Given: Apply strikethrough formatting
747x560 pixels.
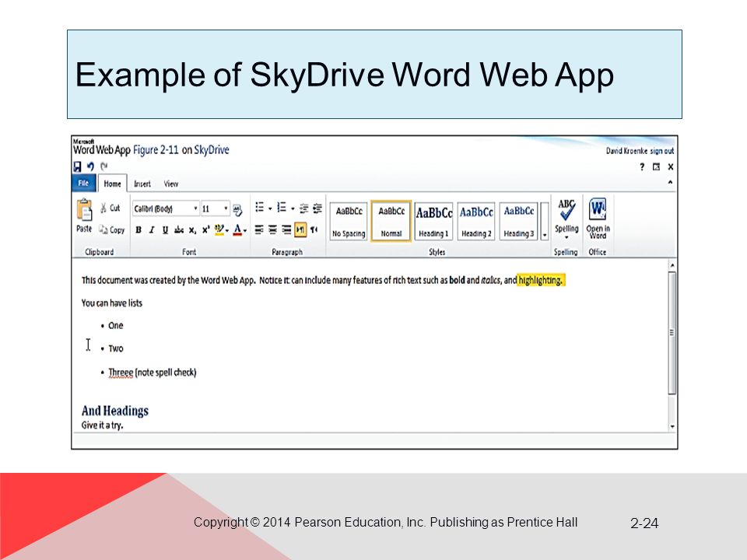Looking at the screenshot, I should pyautogui.click(x=179, y=230).
